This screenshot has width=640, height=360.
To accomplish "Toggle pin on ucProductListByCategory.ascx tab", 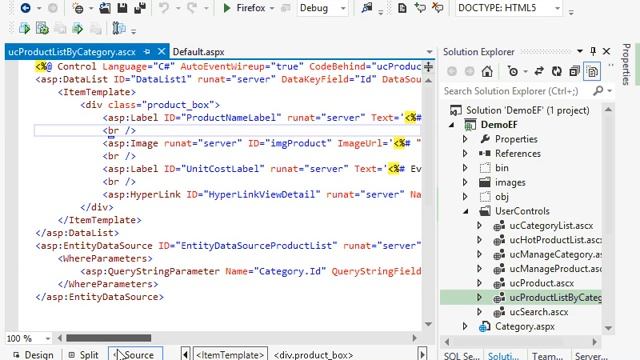I will pyautogui.click(x=147, y=52).
